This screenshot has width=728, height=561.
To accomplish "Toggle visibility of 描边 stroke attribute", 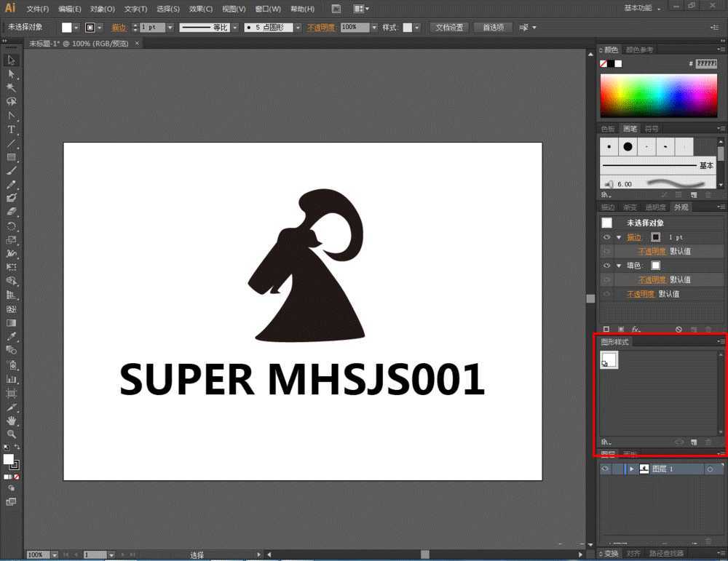I will coord(606,237).
